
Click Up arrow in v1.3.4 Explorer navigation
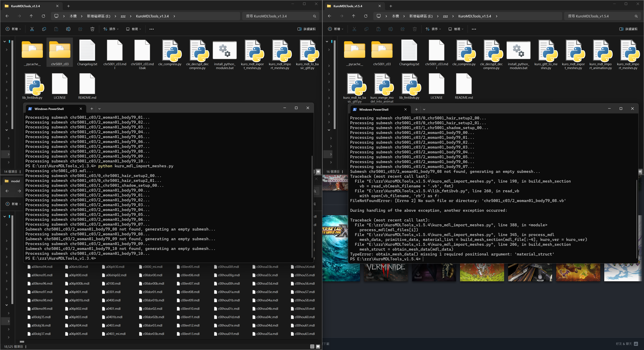(x=31, y=16)
